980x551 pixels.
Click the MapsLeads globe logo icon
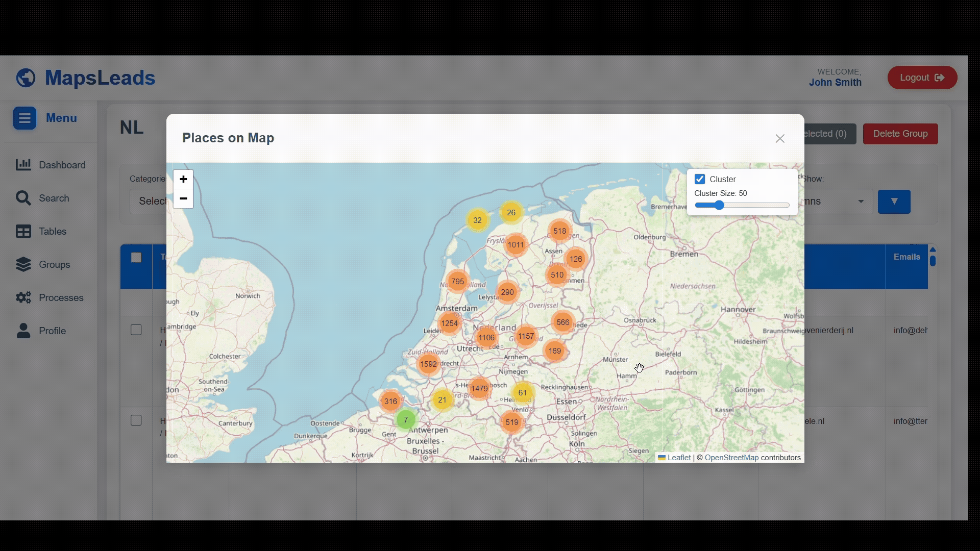26,78
